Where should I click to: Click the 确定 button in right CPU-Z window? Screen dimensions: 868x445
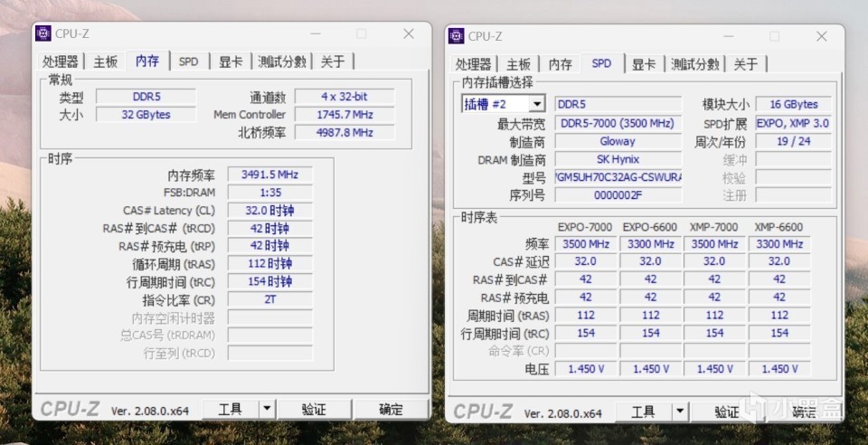point(804,412)
